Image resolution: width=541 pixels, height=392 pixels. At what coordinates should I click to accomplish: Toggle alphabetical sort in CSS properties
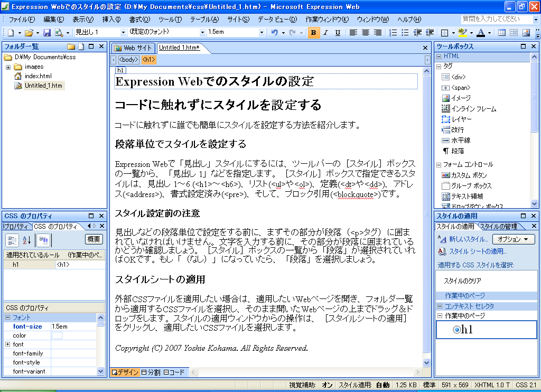[x=27, y=240]
